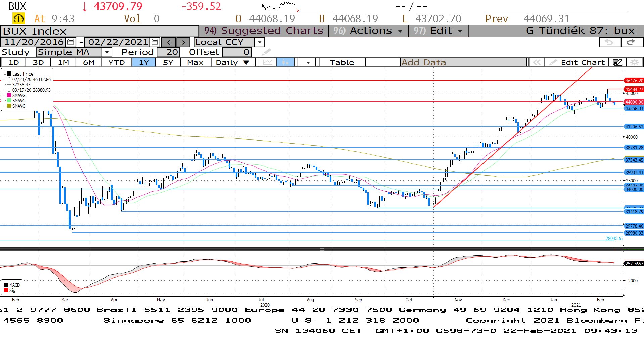Click the 29778.46 blue level label
This screenshot has height=344, width=644.
(x=634, y=226)
